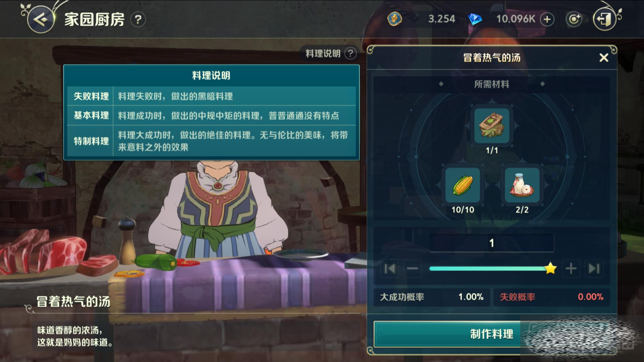644x362 pixels.
Task: Select the milk bottle ingredient slot
Action: click(x=522, y=186)
